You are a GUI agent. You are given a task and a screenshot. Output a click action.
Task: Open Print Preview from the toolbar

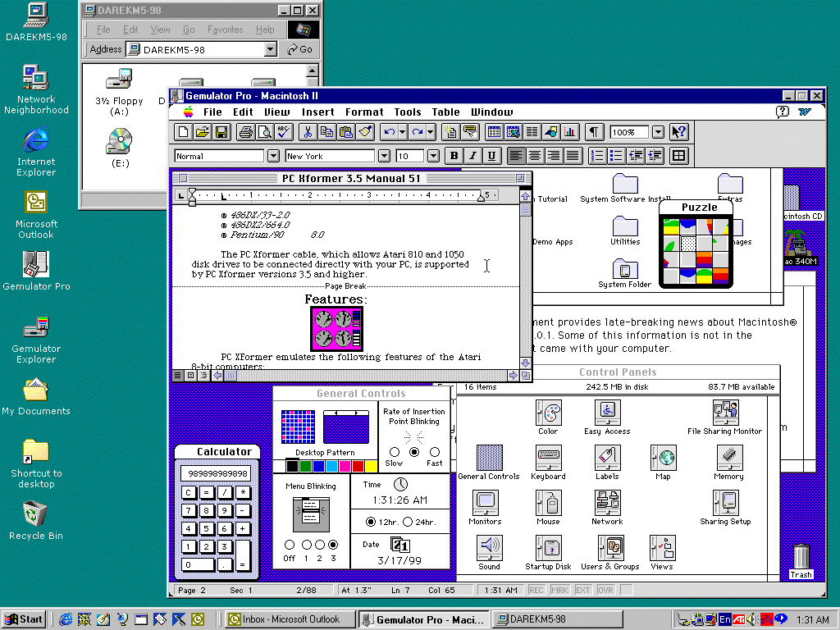pyautogui.click(x=264, y=132)
